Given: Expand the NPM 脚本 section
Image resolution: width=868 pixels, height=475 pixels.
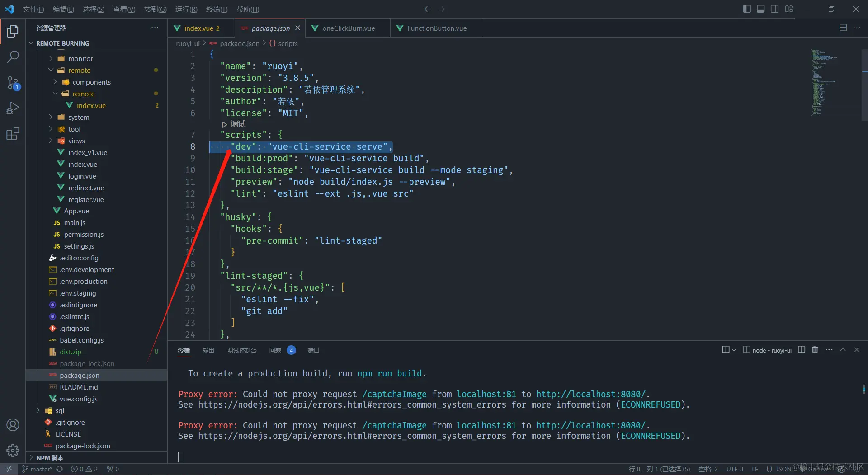Looking at the screenshot, I should pos(50,457).
